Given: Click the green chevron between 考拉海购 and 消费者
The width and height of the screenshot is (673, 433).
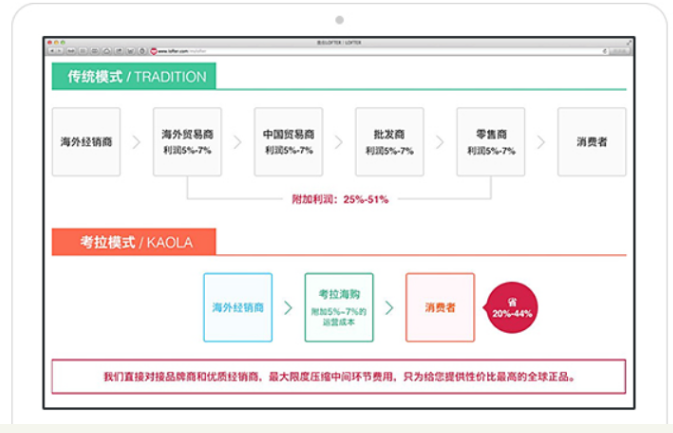Looking at the screenshot, I should click(389, 308).
